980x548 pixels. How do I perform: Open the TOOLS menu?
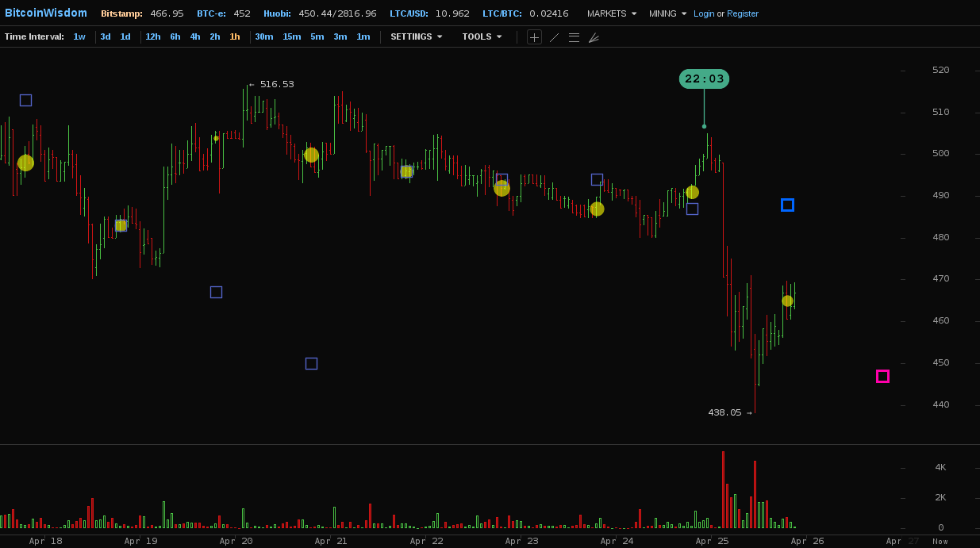pos(482,37)
